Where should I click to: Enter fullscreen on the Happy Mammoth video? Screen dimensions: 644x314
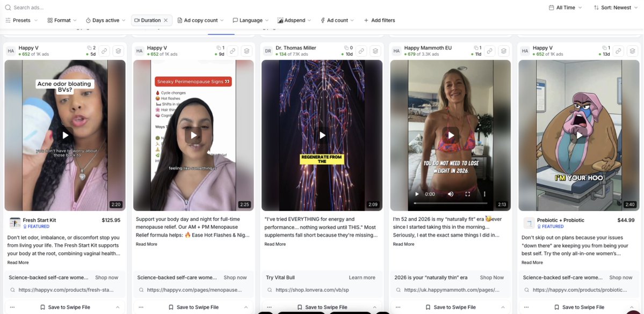467,194
